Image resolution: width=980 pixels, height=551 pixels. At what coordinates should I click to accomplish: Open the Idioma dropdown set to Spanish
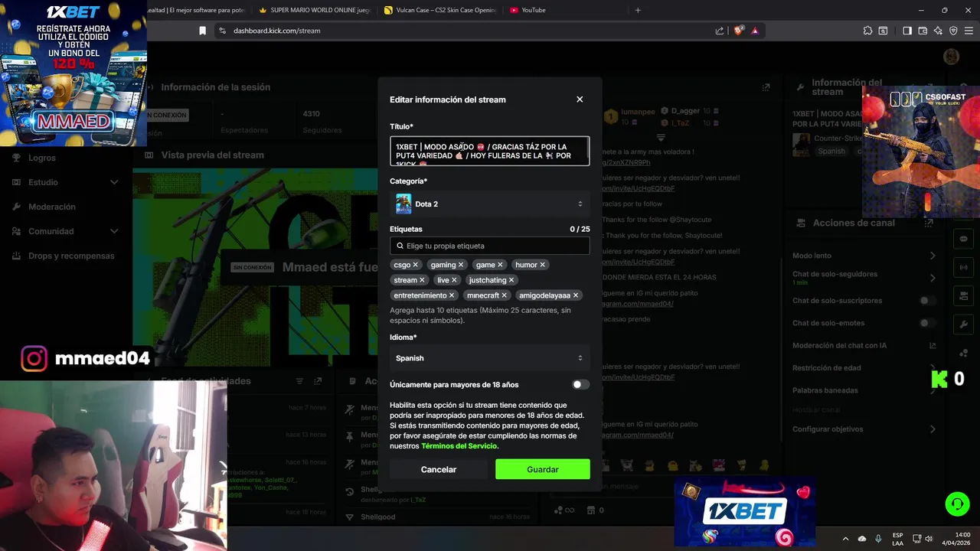tap(490, 358)
